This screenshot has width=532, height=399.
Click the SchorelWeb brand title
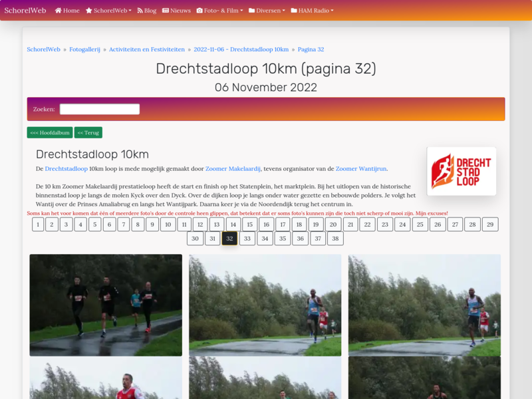pos(25,11)
